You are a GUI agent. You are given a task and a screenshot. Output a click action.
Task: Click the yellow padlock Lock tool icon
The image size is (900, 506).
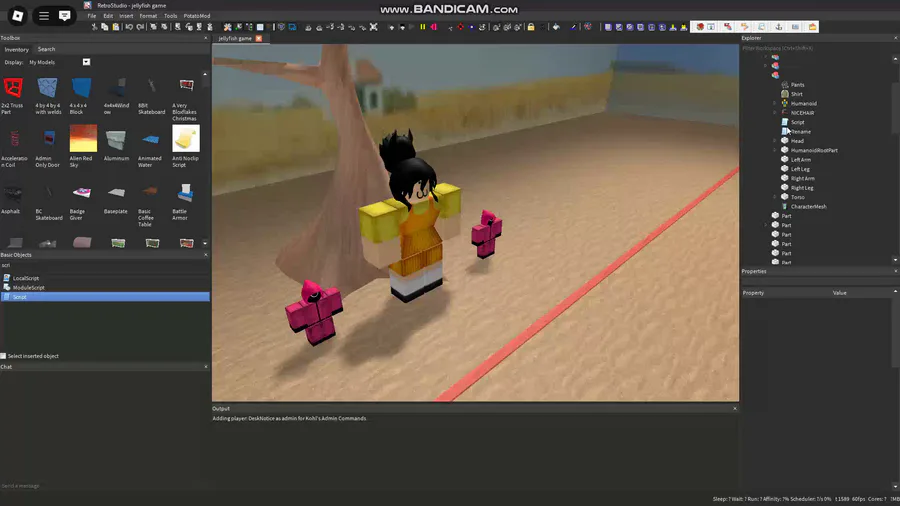[x=531, y=27]
